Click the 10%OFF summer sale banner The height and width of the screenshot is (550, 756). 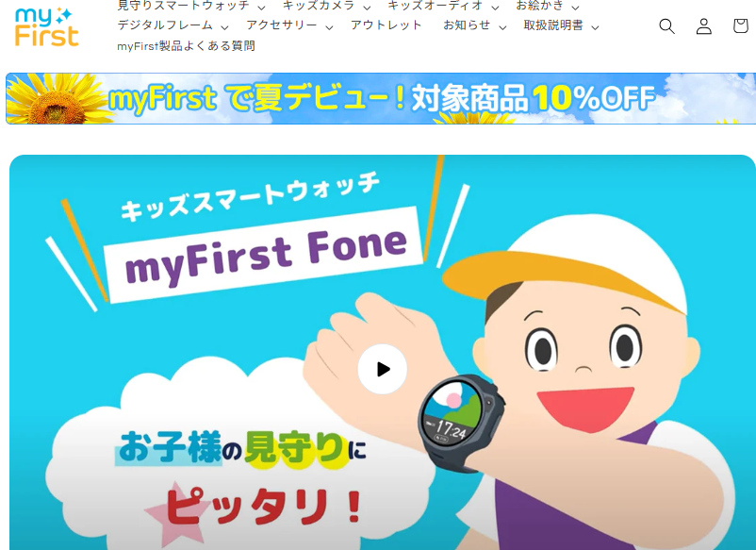(x=381, y=98)
